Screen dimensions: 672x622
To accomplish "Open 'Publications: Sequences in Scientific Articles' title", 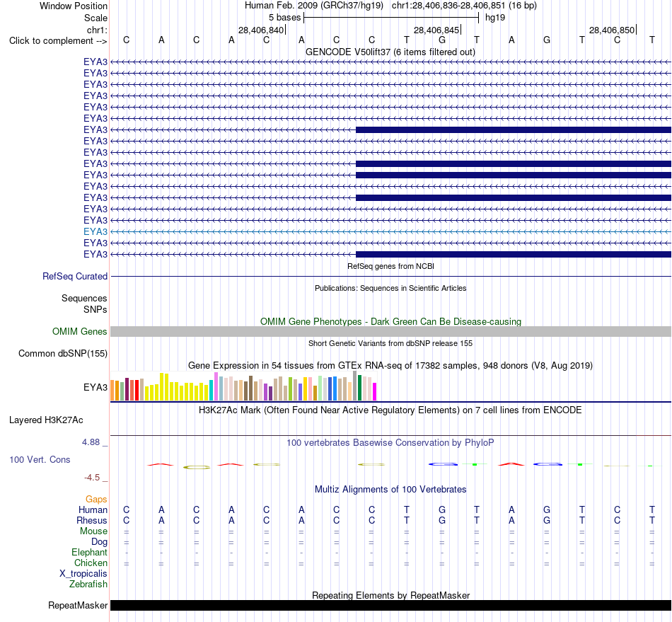I will pos(390,288).
